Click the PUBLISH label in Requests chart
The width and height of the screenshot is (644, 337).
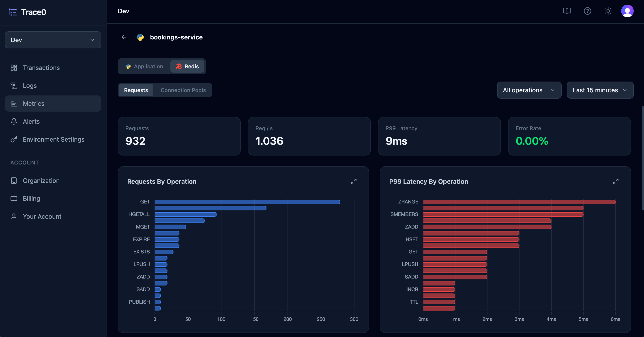139,302
